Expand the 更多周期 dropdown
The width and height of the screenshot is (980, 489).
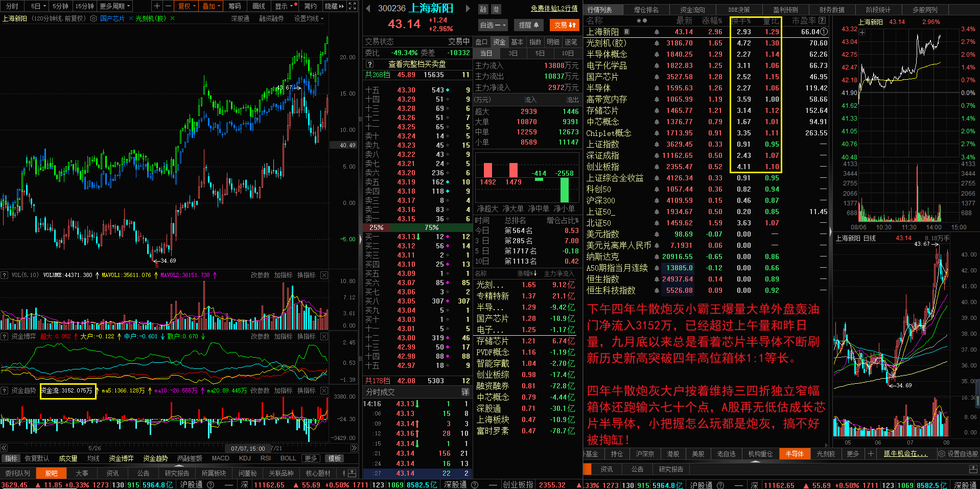point(115,6)
